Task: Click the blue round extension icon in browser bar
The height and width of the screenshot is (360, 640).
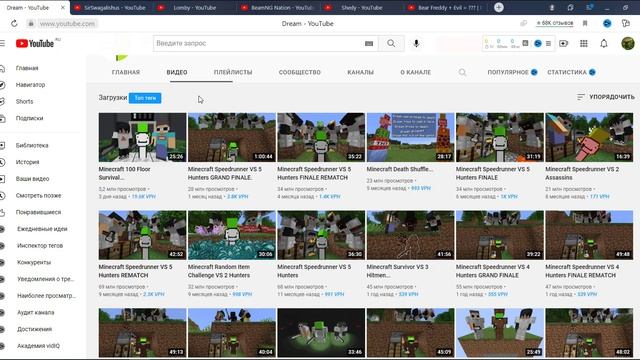Action: pos(607,23)
